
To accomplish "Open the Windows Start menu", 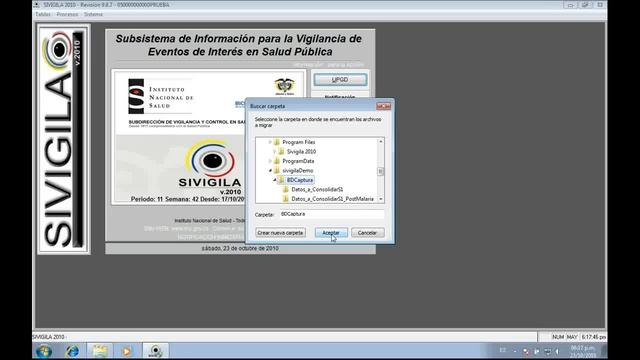I will (x=43, y=351).
